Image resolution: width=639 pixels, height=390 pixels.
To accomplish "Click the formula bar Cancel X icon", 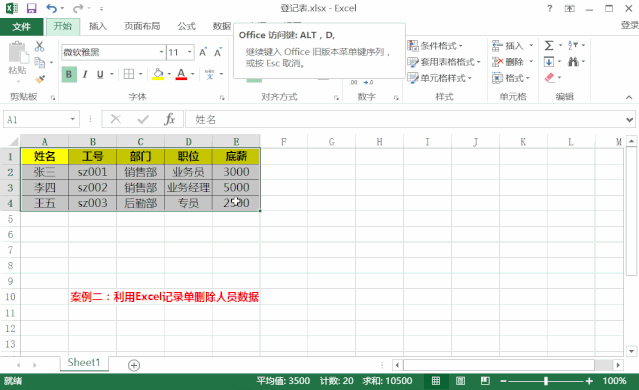I will point(116,119).
